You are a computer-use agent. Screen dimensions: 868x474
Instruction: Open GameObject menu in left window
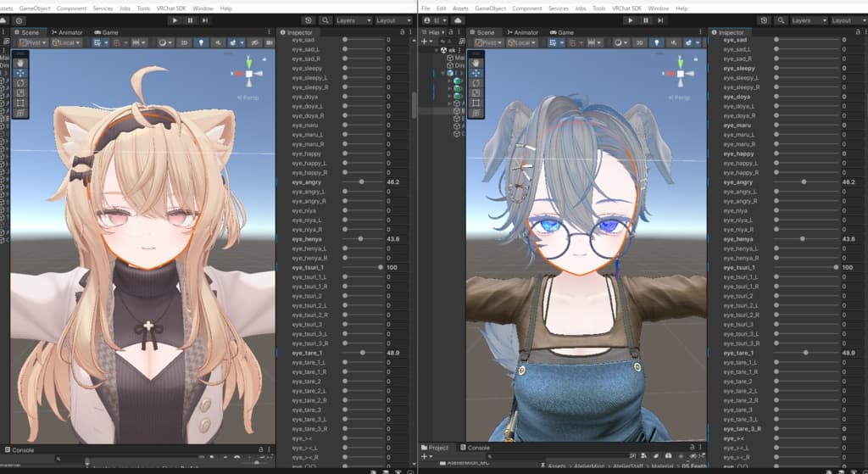tap(34, 8)
